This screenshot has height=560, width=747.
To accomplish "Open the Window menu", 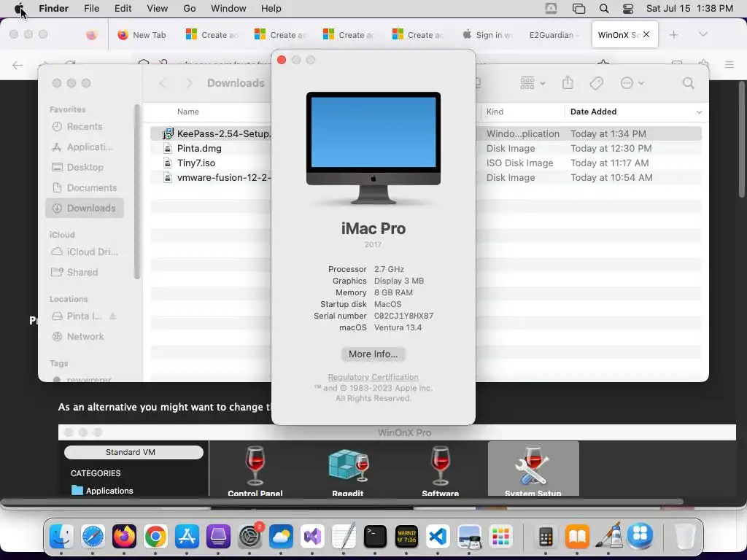I will tap(228, 8).
